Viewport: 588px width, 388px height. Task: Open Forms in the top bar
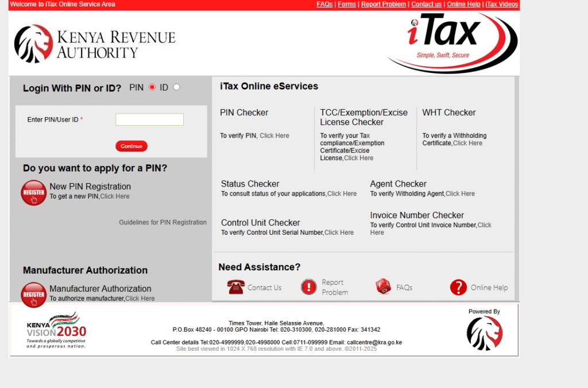tap(347, 4)
